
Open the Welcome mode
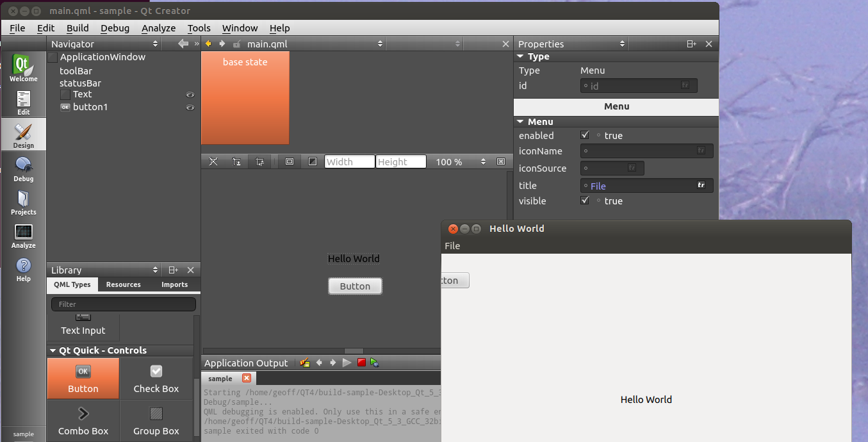[23, 68]
